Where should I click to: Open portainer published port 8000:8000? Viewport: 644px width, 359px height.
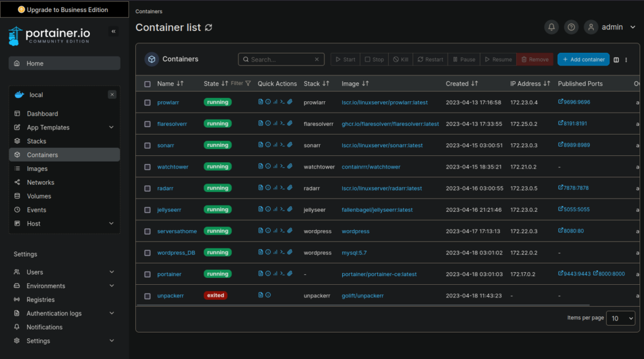609,273
